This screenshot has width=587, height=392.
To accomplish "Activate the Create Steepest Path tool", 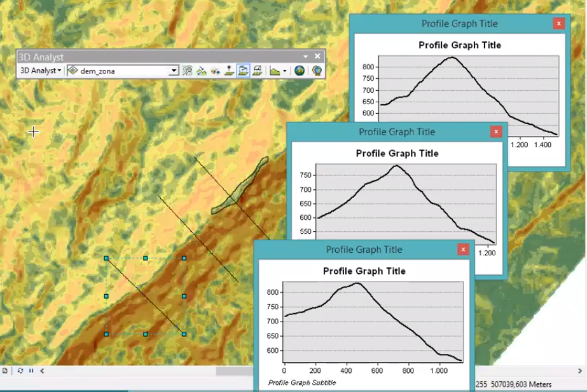I will pos(202,71).
